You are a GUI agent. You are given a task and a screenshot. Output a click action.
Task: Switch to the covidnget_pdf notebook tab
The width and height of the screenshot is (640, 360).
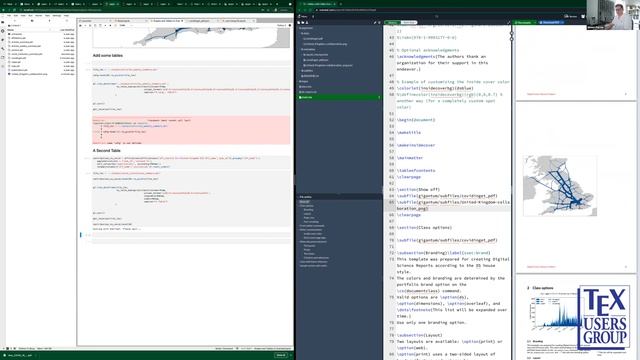click(x=202, y=20)
